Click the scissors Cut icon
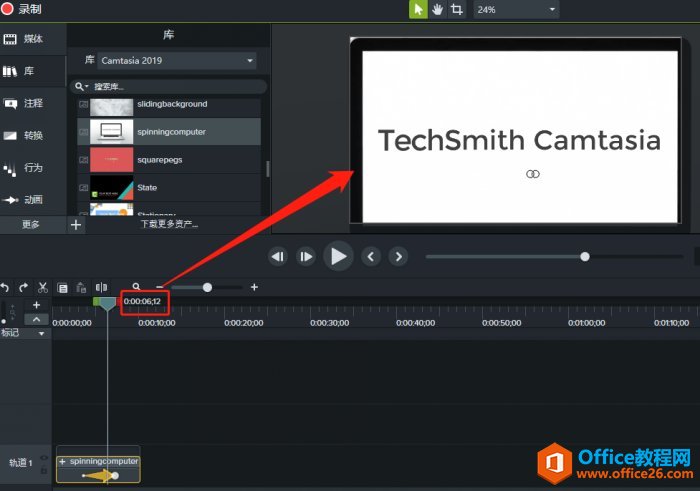Screen dimensions: 700x491 43,287
